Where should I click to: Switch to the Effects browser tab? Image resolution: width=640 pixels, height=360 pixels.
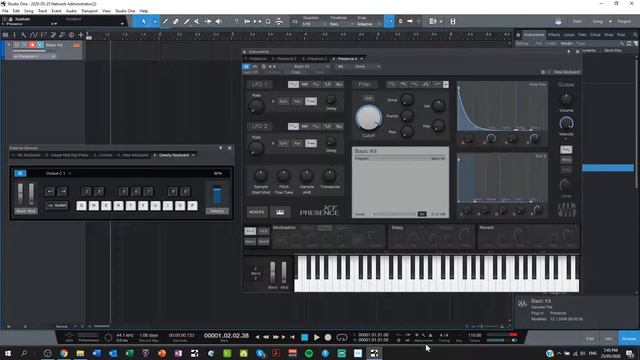pyautogui.click(x=554, y=35)
